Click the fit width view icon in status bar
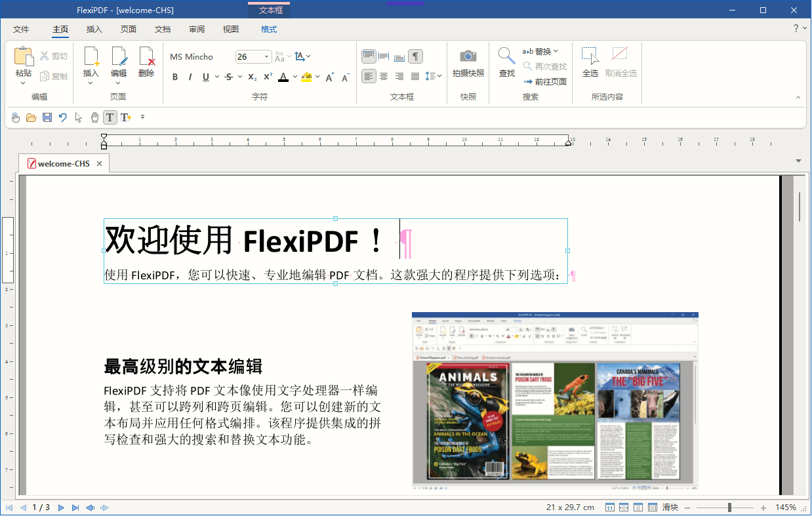Viewport: 812px width, 516px height. pyautogui.click(x=624, y=507)
